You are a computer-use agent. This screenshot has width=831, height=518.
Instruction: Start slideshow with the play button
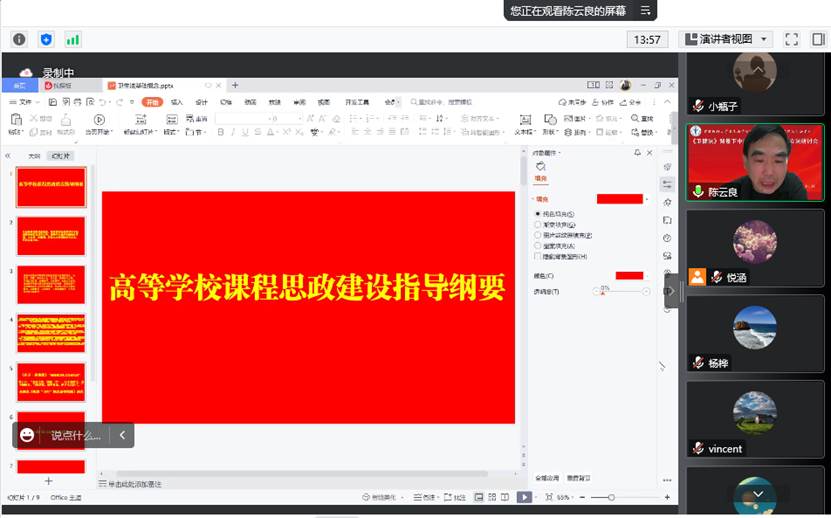523,497
